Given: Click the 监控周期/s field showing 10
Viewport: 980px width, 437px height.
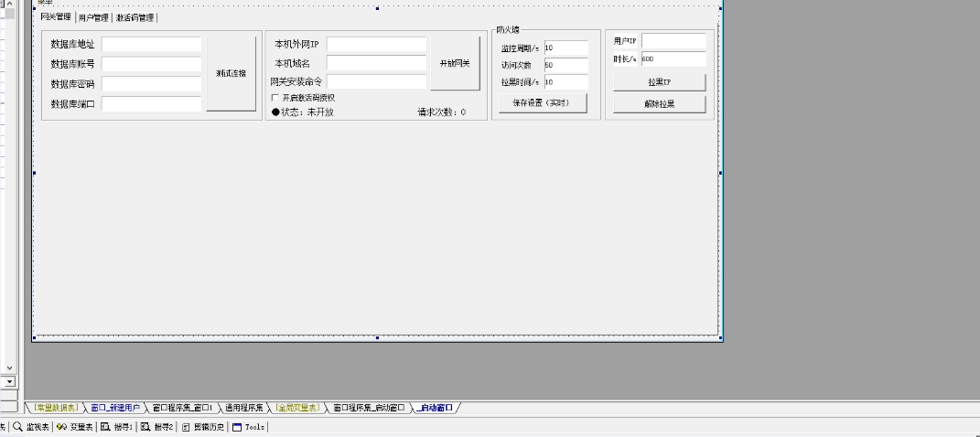Looking at the screenshot, I should (x=566, y=48).
